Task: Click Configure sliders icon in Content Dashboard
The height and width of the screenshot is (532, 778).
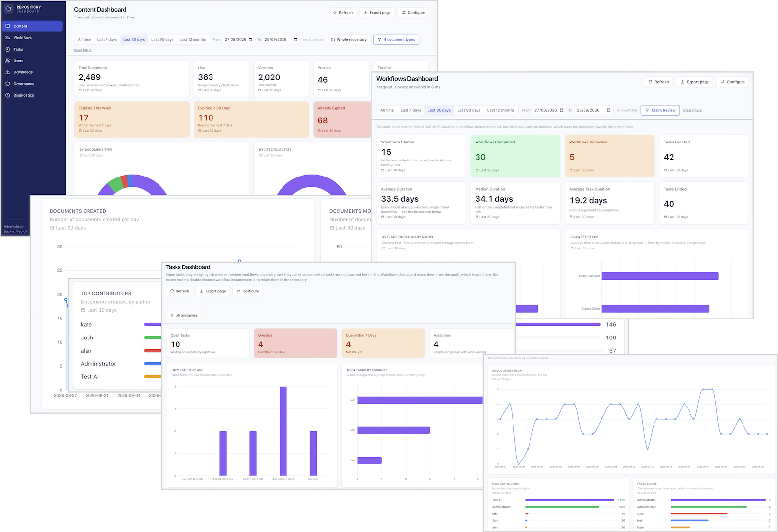Action: [x=404, y=13]
